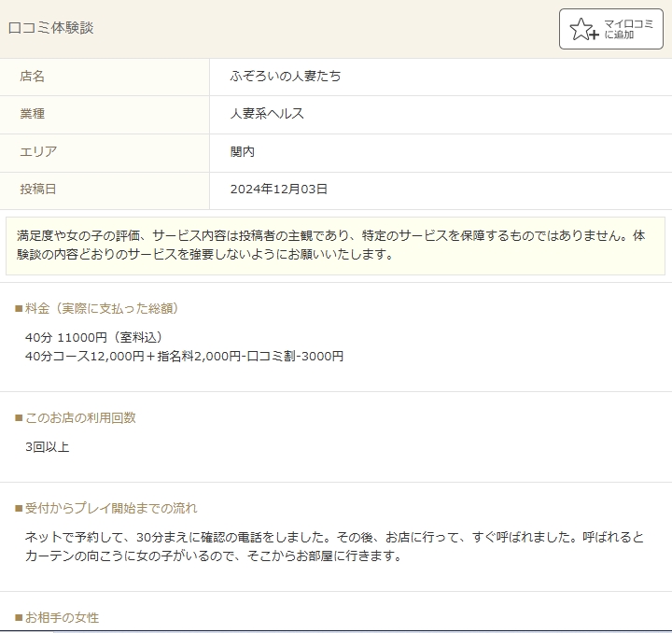This screenshot has height=633, width=672.
Task: Click the star-plus icon in マイ口コミ button
Action: coord(583,29)
